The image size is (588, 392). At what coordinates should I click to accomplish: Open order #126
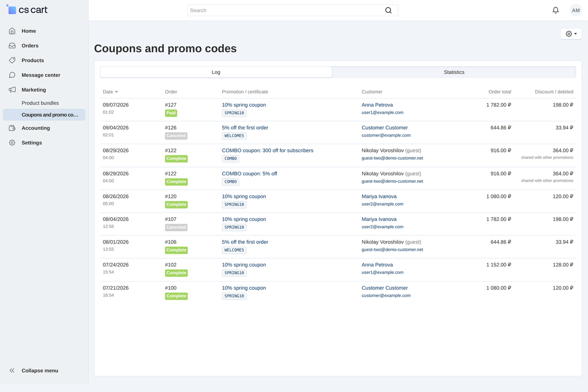coord(171,127)
